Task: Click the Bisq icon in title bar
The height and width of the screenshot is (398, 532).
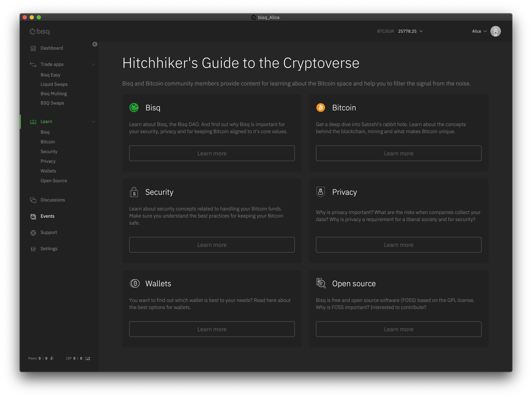Action: coord(254,17)
